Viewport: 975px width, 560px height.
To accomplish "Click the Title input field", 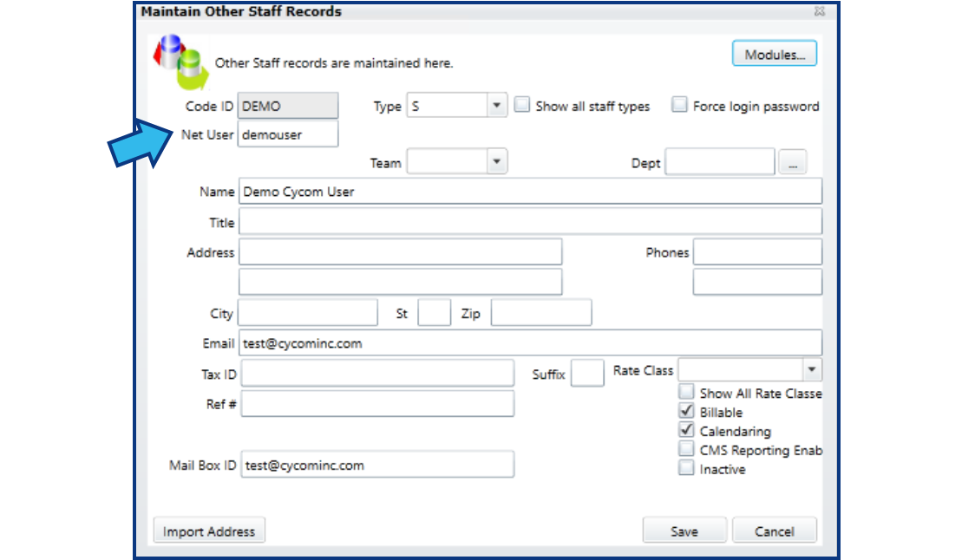I will tap(530, 221).
